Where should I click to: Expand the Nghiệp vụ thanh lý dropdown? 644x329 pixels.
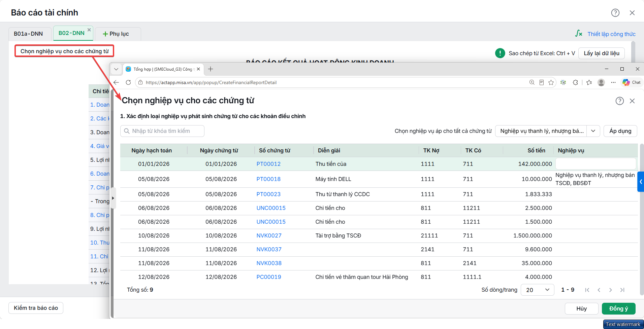click(x=593, y=131)
